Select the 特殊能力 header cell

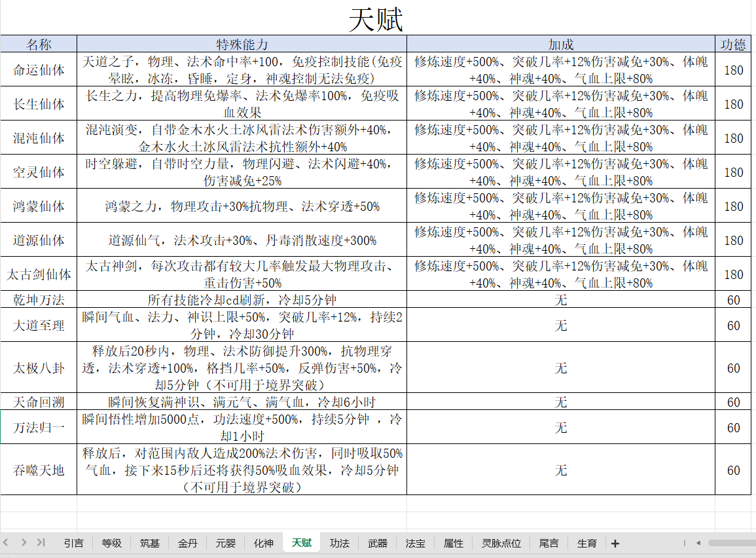242,44
